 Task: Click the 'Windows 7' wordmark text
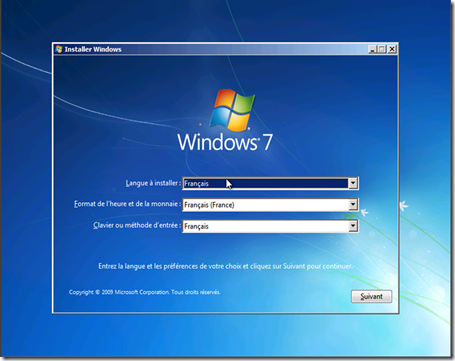click(225, 142)
